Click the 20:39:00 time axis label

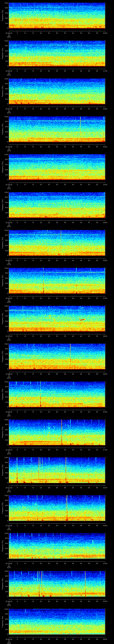[9, 412]
